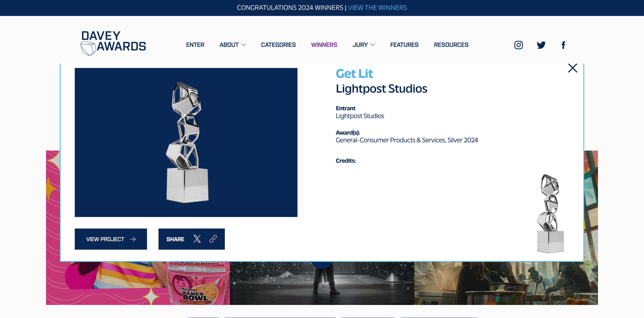This screenshot has width=644, height=318.
Task: Open the Facebook icon in header
Action: pyautogui.click(x=563, y=45)
